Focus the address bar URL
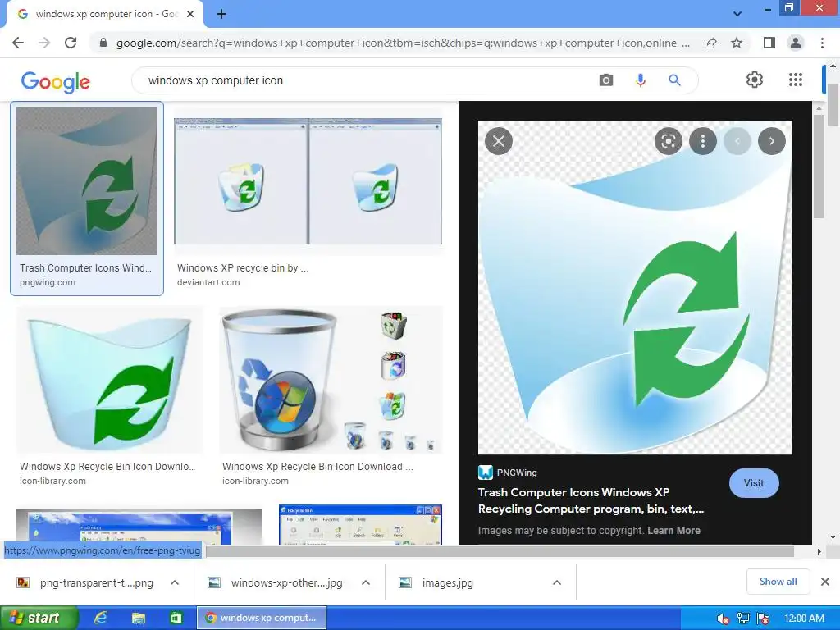840x630 pixels. click(x=403, y=43)
